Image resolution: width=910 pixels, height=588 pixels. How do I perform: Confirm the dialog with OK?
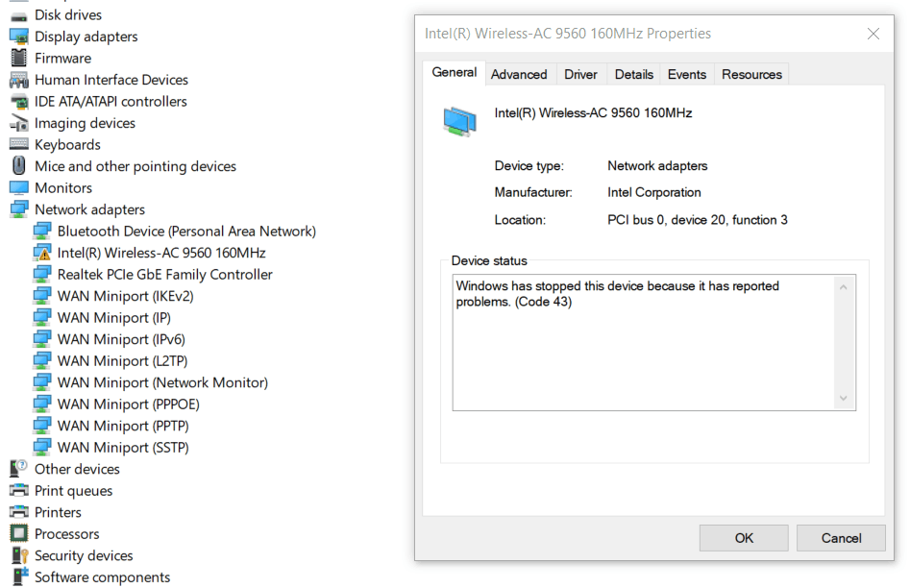744,538
